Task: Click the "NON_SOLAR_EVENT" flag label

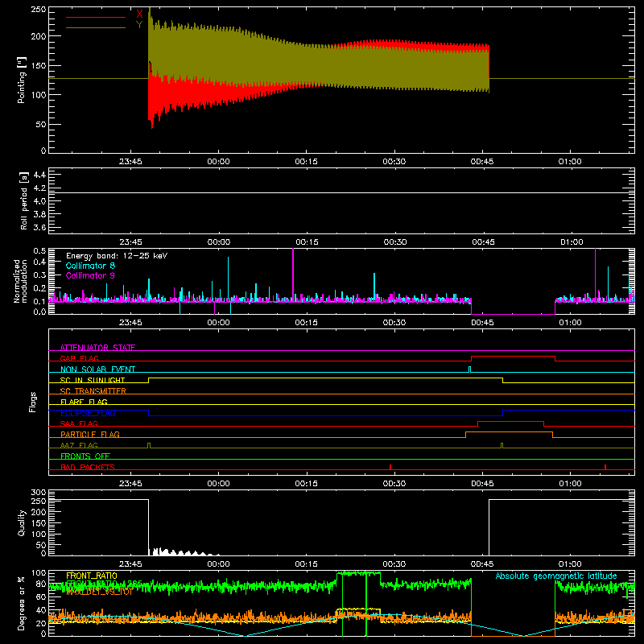Action: (97, 369)
